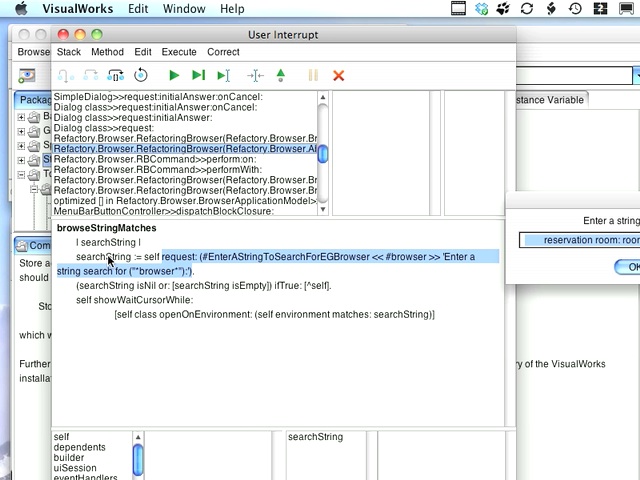Image resolution: width=640 pixels, height=480 pixels.
Task: Open the Stack menu
Action: 69,52
